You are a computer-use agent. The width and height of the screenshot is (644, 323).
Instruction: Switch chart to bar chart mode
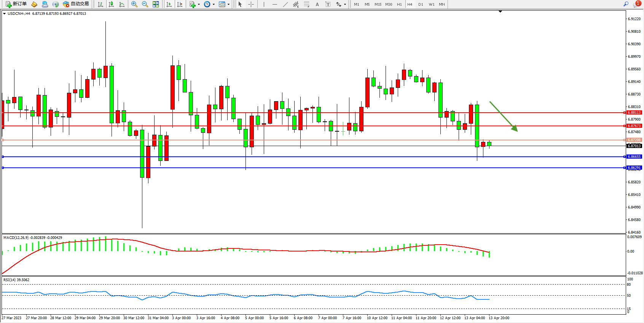click(100, 4)
